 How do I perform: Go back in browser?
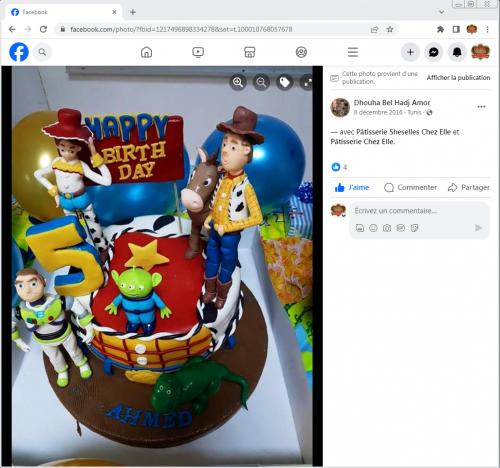[12, 29]
